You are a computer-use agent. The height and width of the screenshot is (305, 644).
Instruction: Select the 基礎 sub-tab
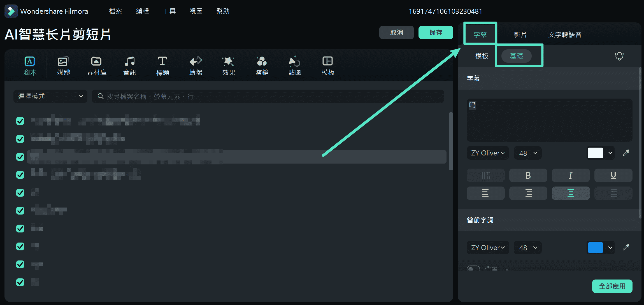pos(516,56)
